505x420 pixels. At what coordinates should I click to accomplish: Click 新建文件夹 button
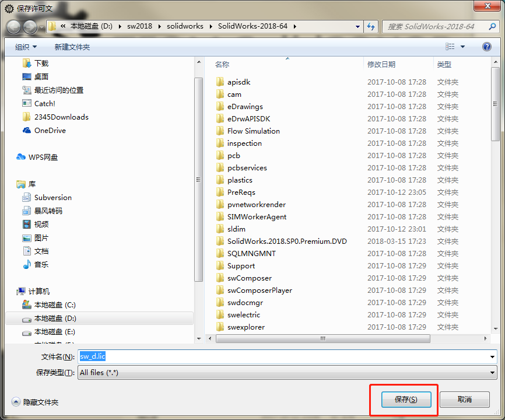coord(72,47)
